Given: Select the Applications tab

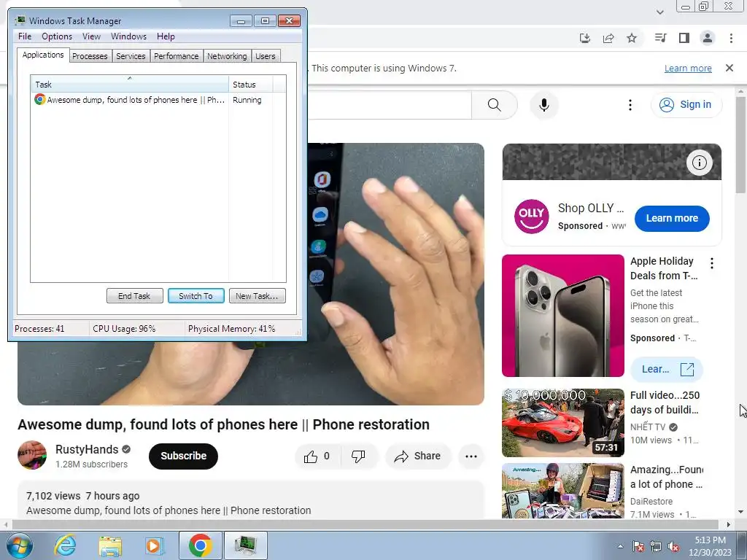Looking at the screenshot, I should (x=43, y=55).
